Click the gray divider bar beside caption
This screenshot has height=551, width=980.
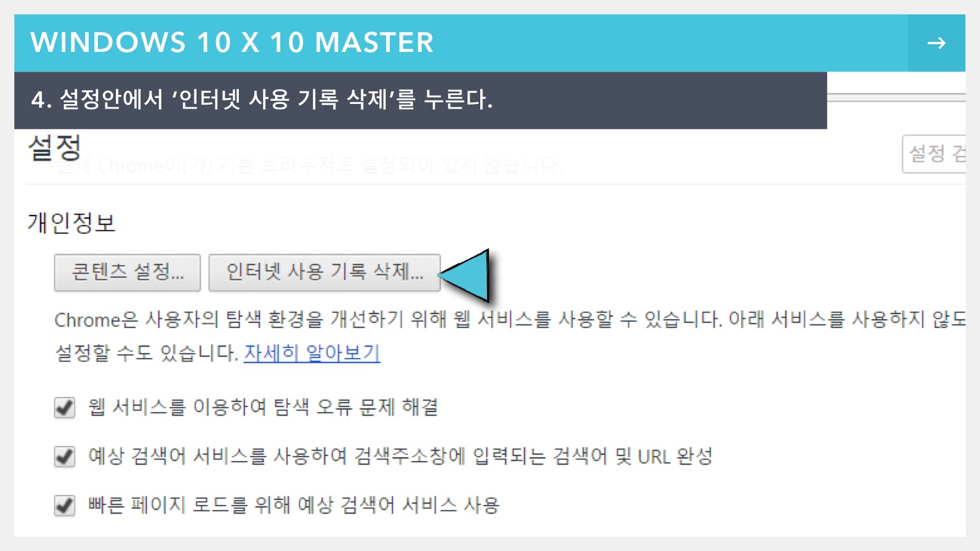pos(896,97)
